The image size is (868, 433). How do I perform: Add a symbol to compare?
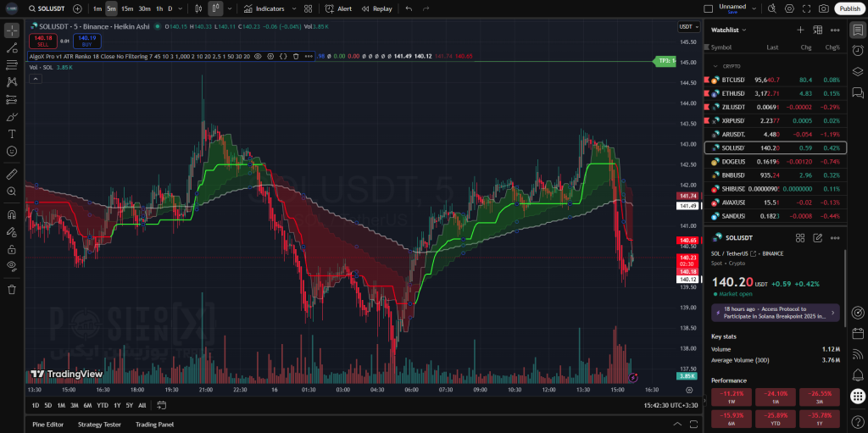click(x=77, y=8)
